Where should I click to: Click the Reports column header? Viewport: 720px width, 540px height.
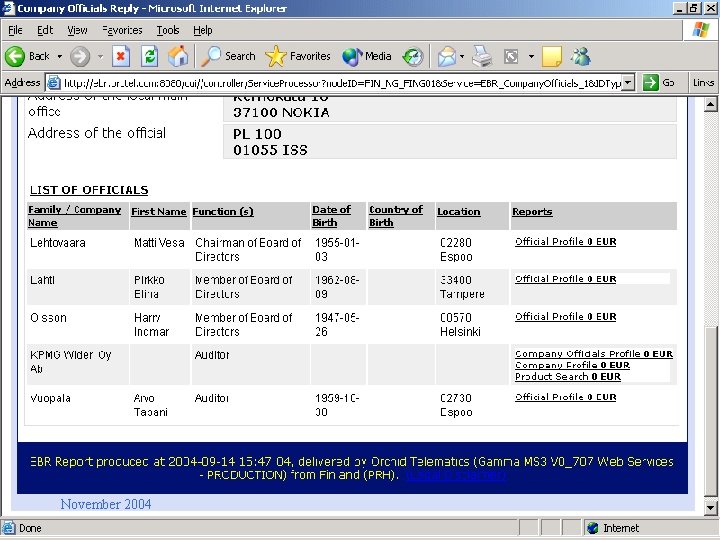532,212
